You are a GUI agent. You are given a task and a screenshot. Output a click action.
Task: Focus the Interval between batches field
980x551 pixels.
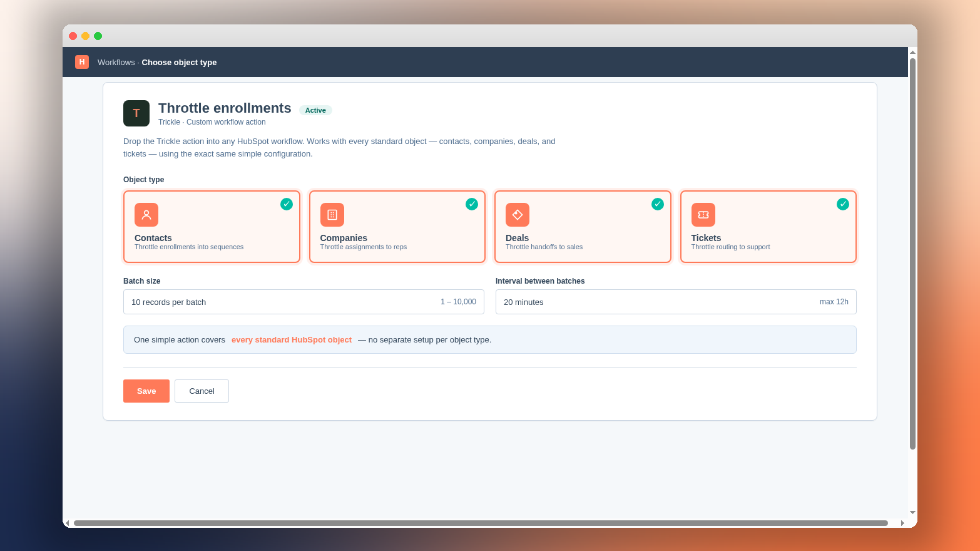[676, 302]
